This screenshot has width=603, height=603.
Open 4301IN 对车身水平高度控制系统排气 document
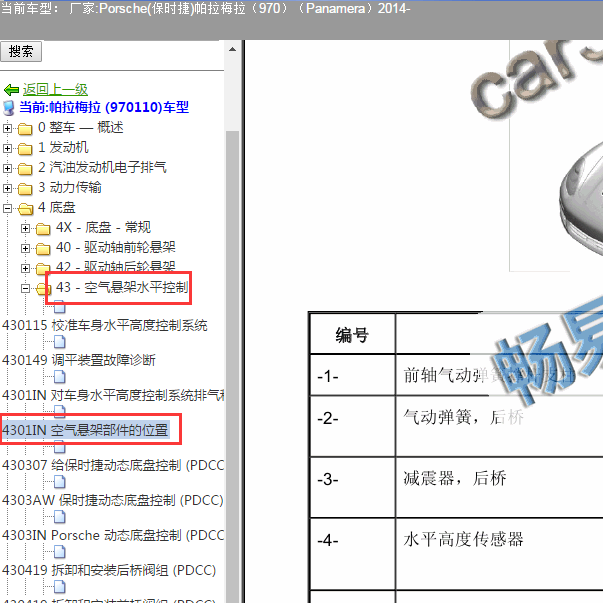113,395
